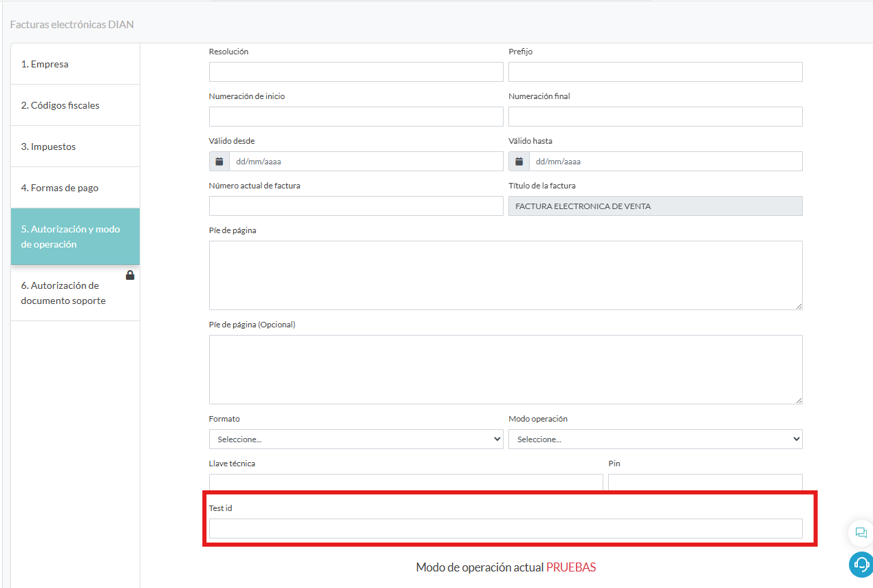Click calendar icon beside Válido desde
This screenshot has width=873, height=588.
[x=219, y=162]
